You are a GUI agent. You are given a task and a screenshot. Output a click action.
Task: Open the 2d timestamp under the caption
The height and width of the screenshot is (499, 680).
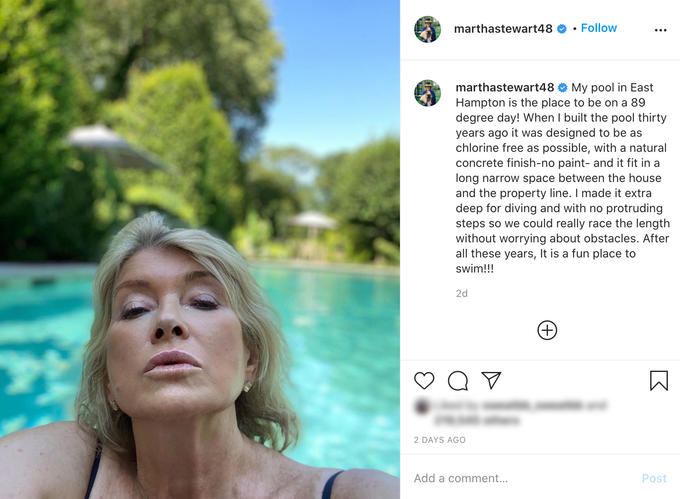[461, 294]
